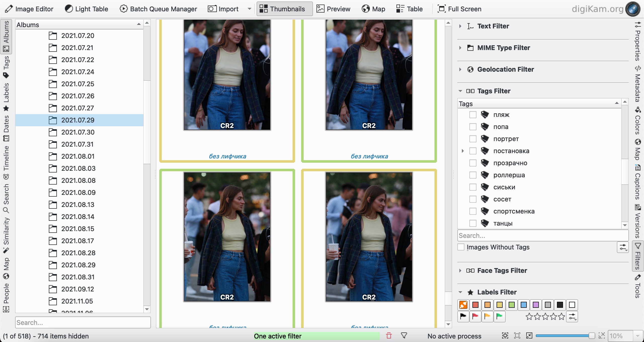Check the попа tag checkbox
Viewport: 644px width, 342px height.
[473, 127]
